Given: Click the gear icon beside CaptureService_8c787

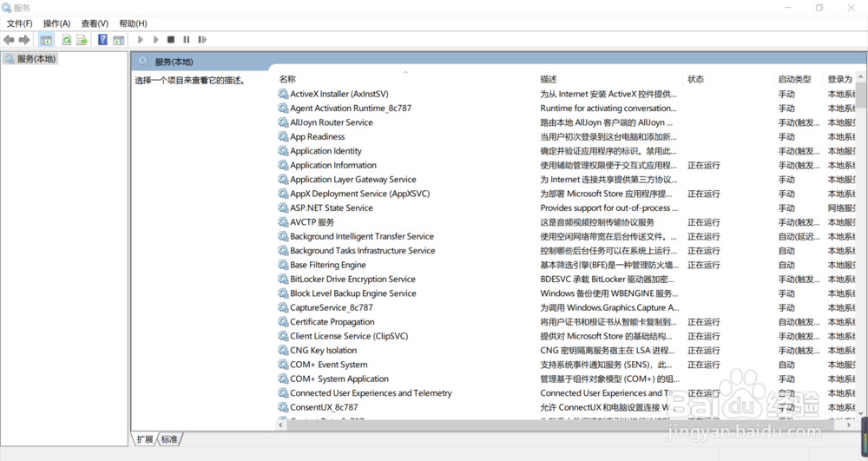Looking at the screenshot, I should pyautogui.click(x=283, y=307).
